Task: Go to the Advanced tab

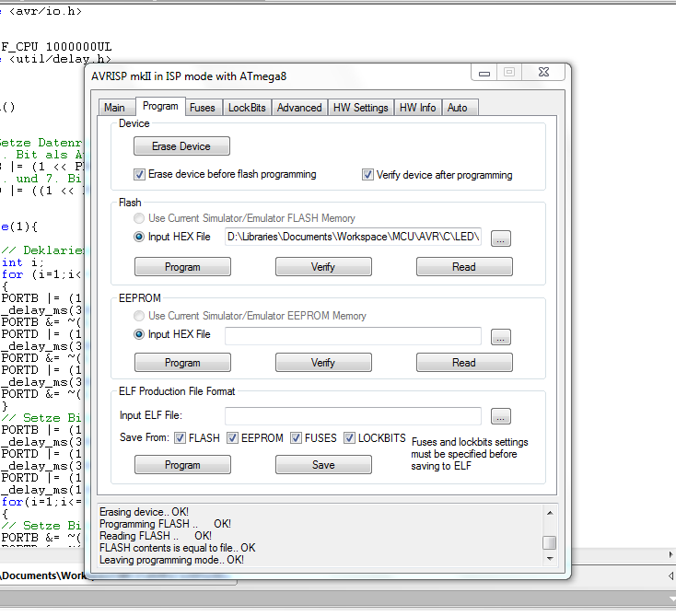Action: [x=299, y=108]
